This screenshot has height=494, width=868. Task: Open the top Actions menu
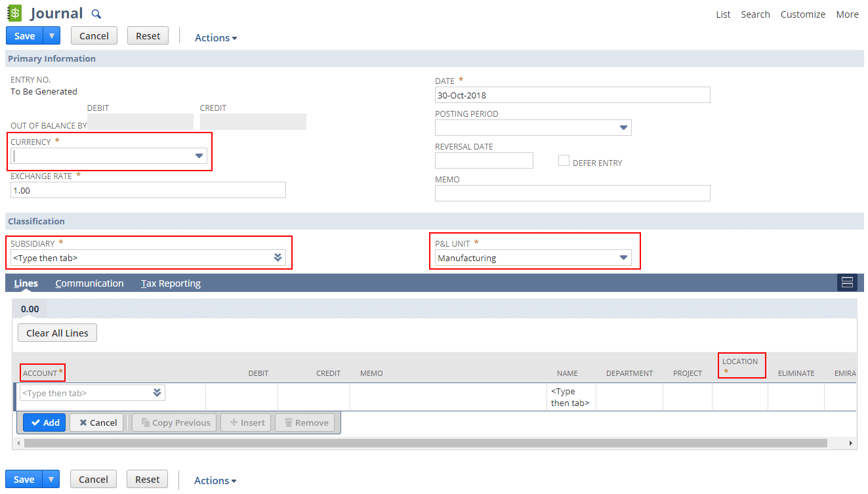pos(216,38)
